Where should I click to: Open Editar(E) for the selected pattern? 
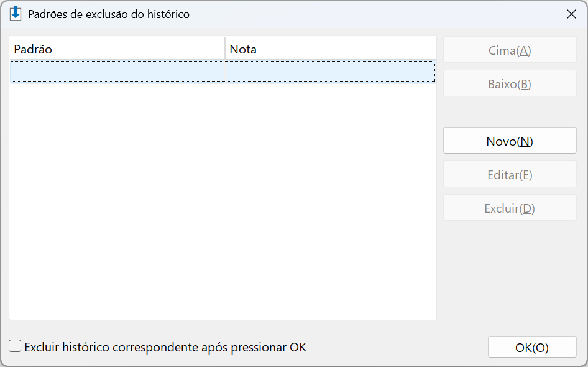point(510,174)
